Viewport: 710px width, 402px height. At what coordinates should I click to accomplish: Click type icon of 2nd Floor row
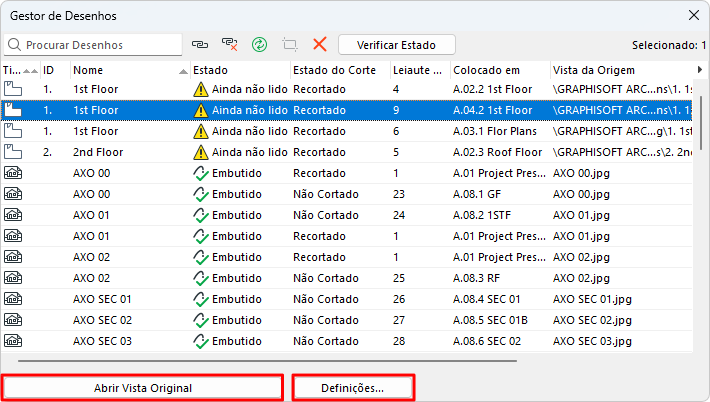13,152
